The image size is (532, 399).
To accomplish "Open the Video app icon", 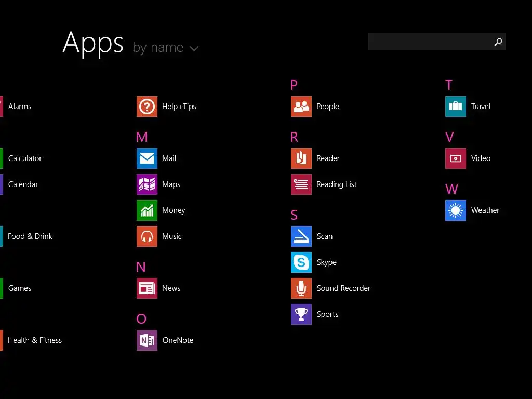I will pos(456,158).
